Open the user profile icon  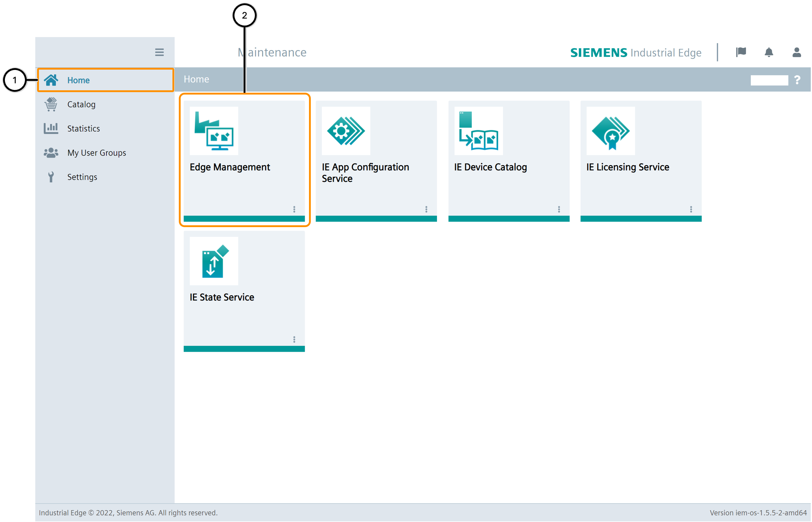click(x=796, y=52)
